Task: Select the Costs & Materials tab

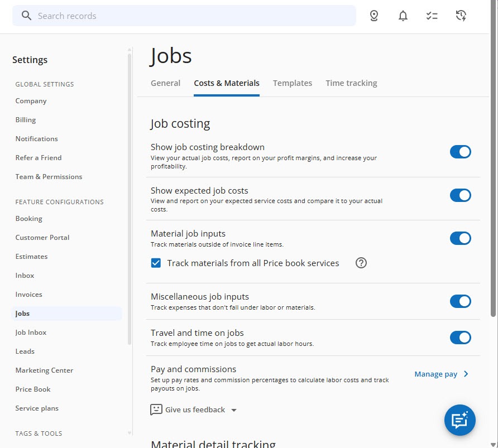Action: (x=227, y=83)
